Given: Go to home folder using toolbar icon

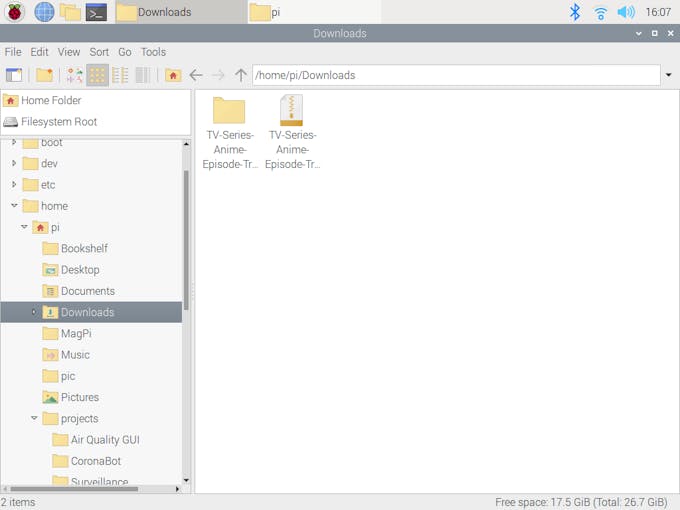Looking at the screenshot, I should 173,75.
